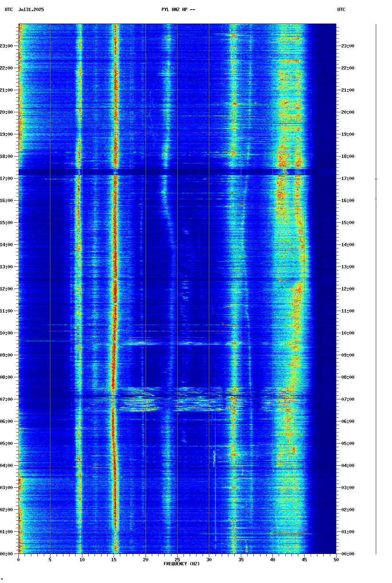392x583 pixels.
Task: Click the right axis '22:00' time label
Action: click(348, 68)
